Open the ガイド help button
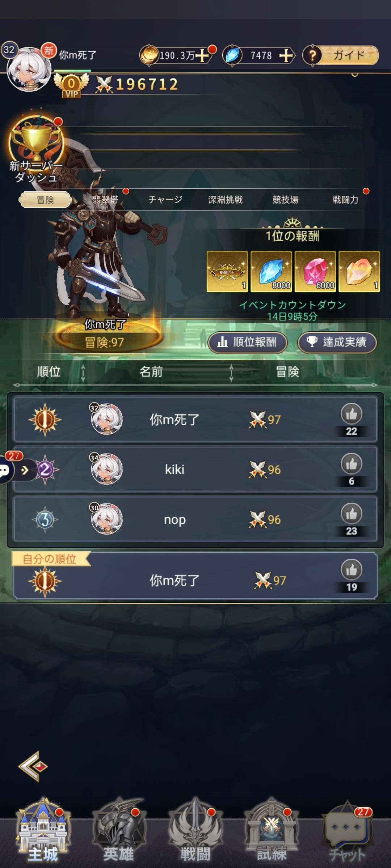391x868 pixels. 340,55
